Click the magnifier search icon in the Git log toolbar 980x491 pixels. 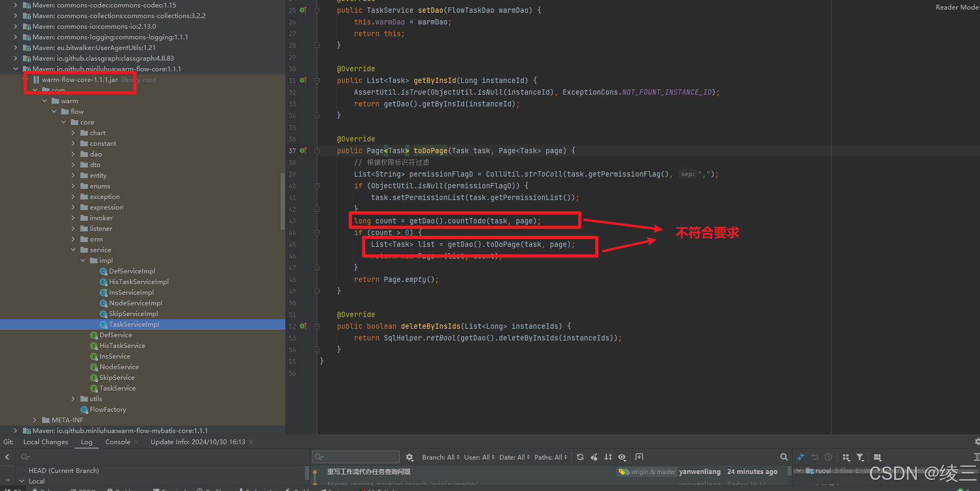coord(784,457)
